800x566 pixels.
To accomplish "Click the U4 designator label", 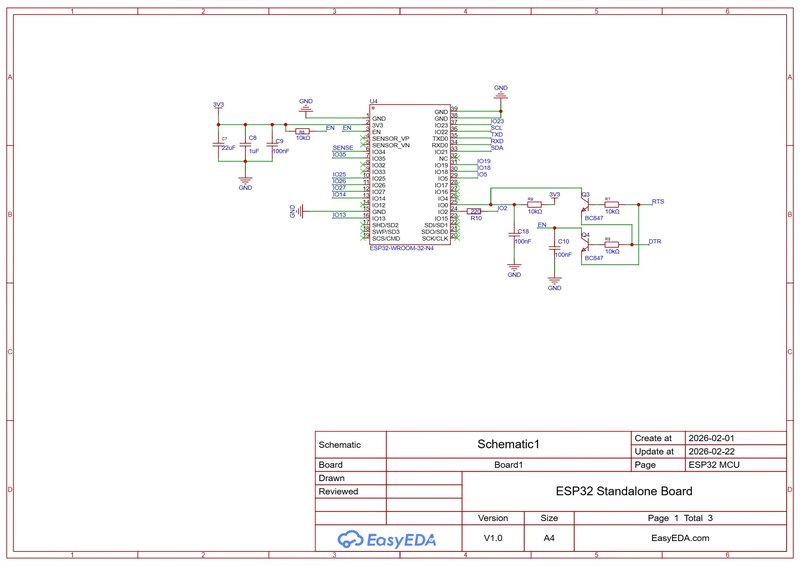I will point(373,101).
